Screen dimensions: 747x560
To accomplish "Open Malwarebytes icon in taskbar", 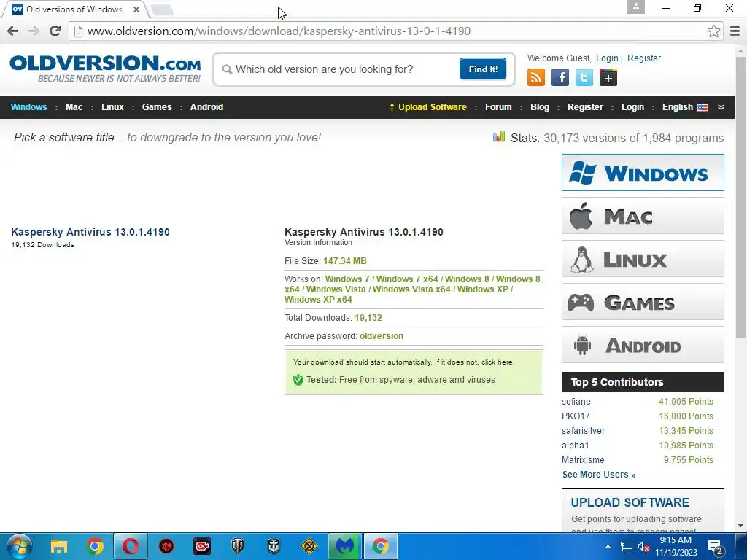I will 345,546.
